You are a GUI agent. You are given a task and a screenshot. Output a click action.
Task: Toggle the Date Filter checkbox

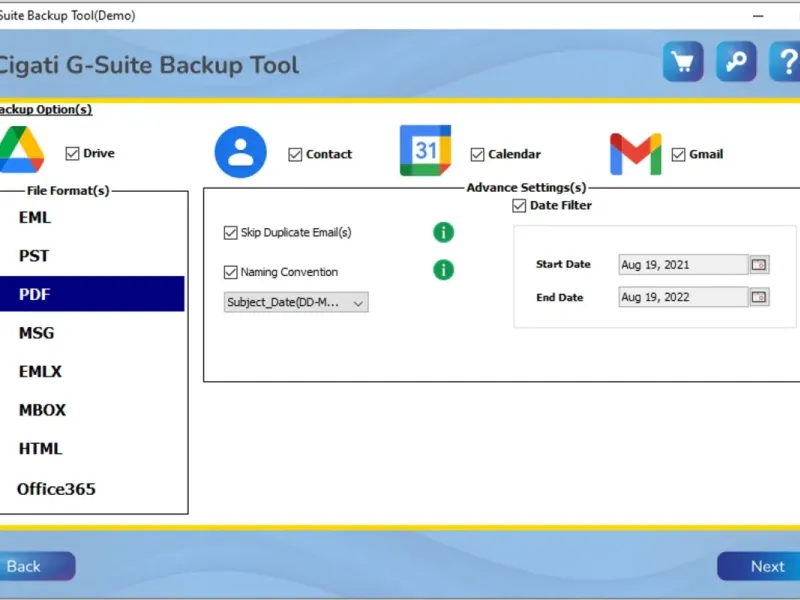coord(519,206)
